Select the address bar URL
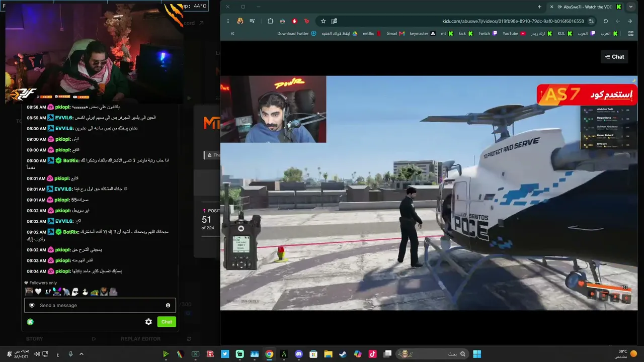This screenshot has height=362, width=644. click(513, 21)
